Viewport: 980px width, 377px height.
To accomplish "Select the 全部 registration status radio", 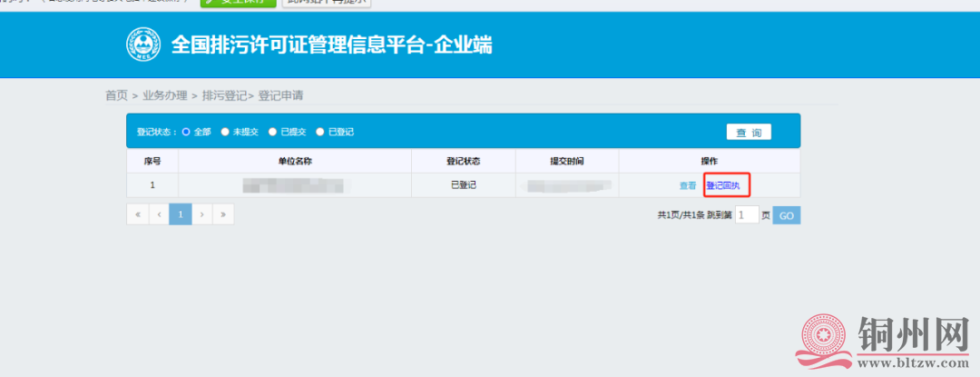I will tap(187, 132).
